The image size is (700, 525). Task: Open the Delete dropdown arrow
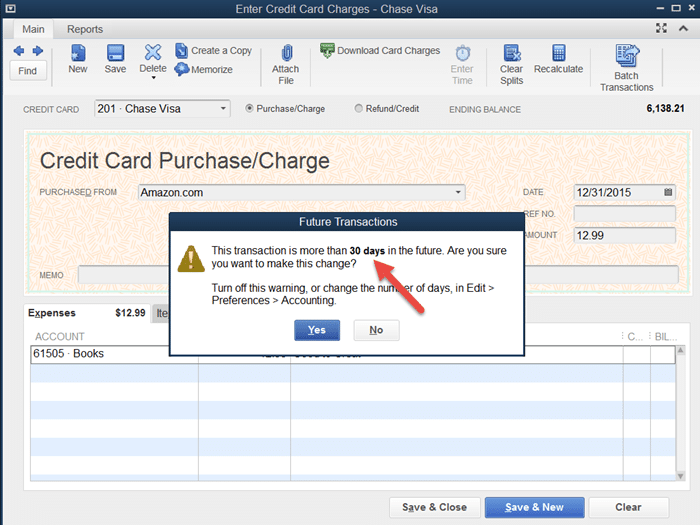click(154, 78)
